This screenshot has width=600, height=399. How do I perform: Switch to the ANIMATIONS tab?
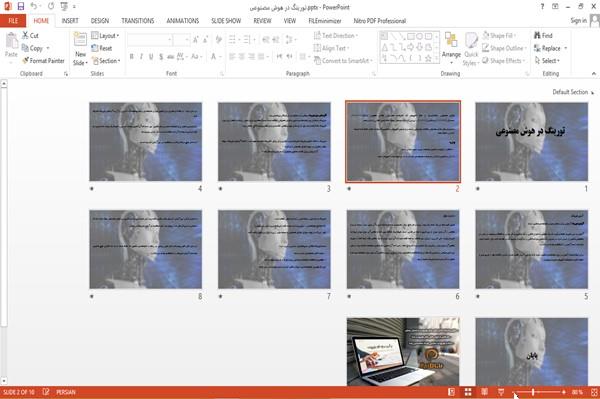coord(183,21)
